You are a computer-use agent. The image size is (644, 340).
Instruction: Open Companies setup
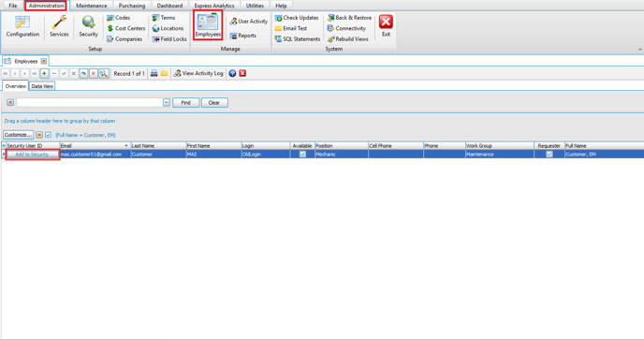[124, 39]
